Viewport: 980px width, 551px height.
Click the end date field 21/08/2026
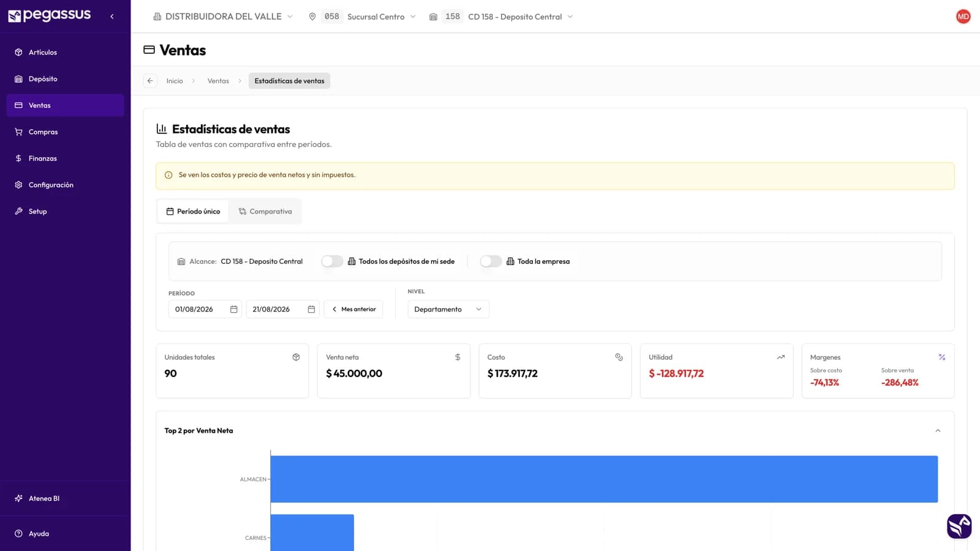[282, 309]
